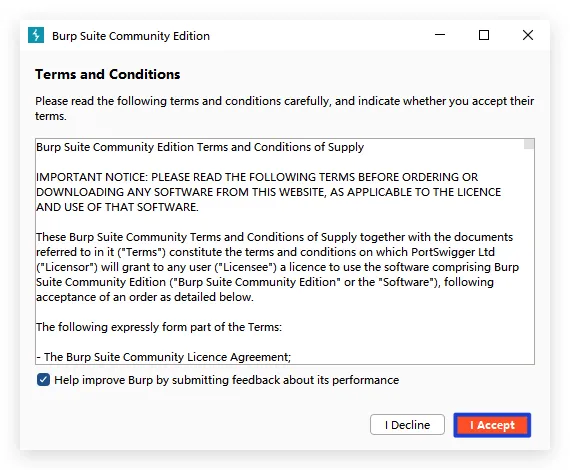570x470 pixels.
Task: Click the Burp Suite Community Edition window title
Action: click(x=131, y=36)
